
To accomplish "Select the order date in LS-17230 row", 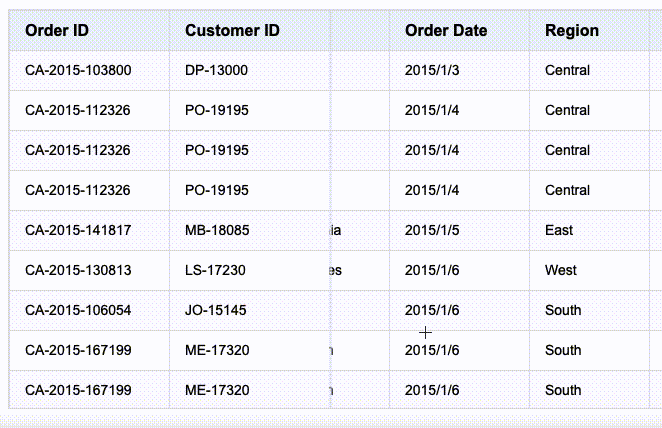I will (x=432, y=270).
